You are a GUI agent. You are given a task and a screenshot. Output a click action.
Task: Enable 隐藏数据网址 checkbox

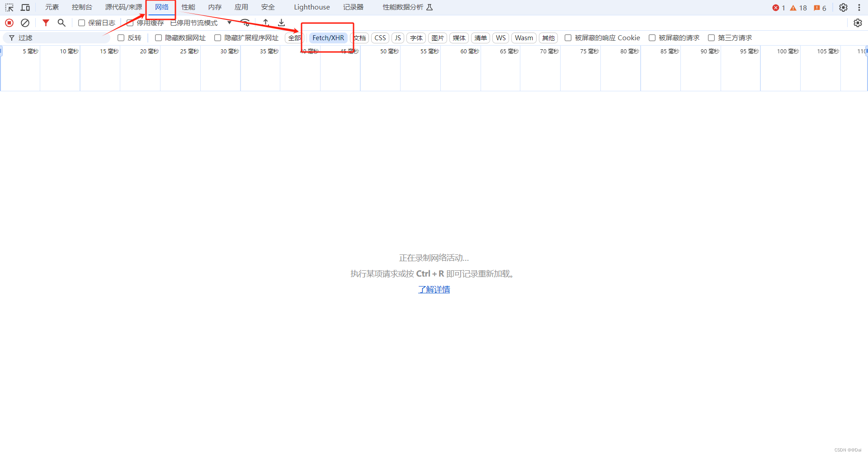click(159, 38)
